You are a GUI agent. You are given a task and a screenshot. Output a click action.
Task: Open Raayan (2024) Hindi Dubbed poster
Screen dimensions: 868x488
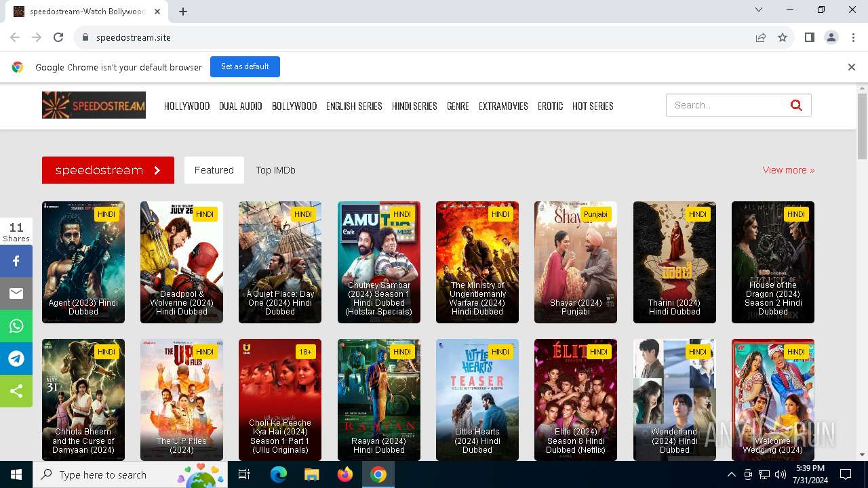pyautogui.click(x=379, y=400)
